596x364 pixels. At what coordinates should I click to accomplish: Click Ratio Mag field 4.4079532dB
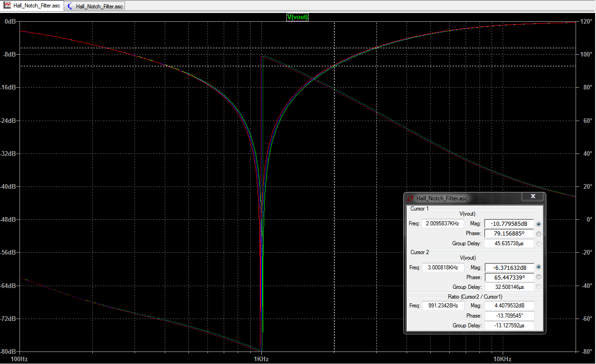509,306
